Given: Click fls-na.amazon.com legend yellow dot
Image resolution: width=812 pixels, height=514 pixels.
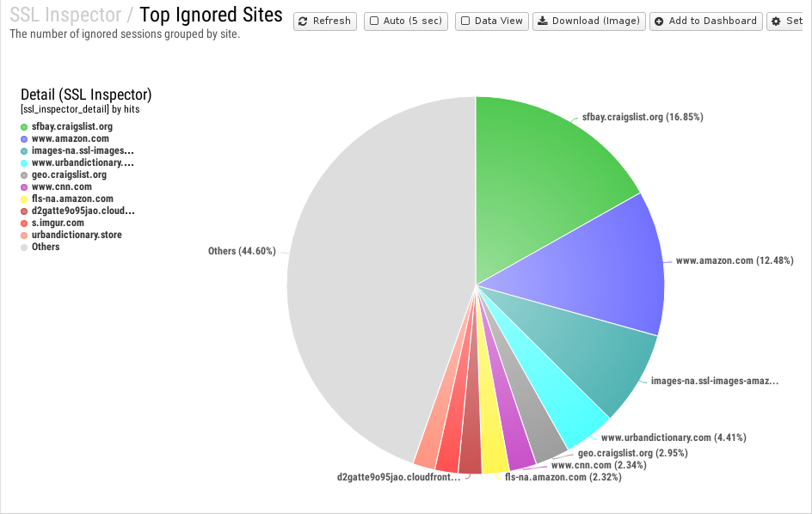Looking at the screenshot, I should pyautogui.click(x=24, y=199).
